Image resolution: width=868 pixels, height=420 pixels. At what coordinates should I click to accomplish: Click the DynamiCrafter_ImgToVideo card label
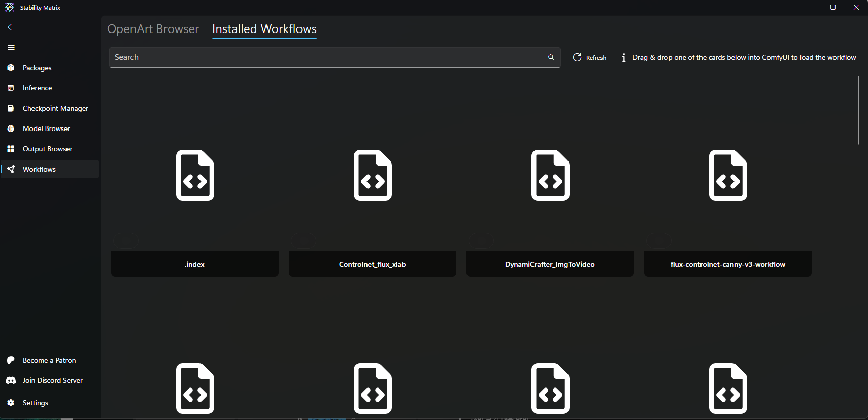pos(550,264)
